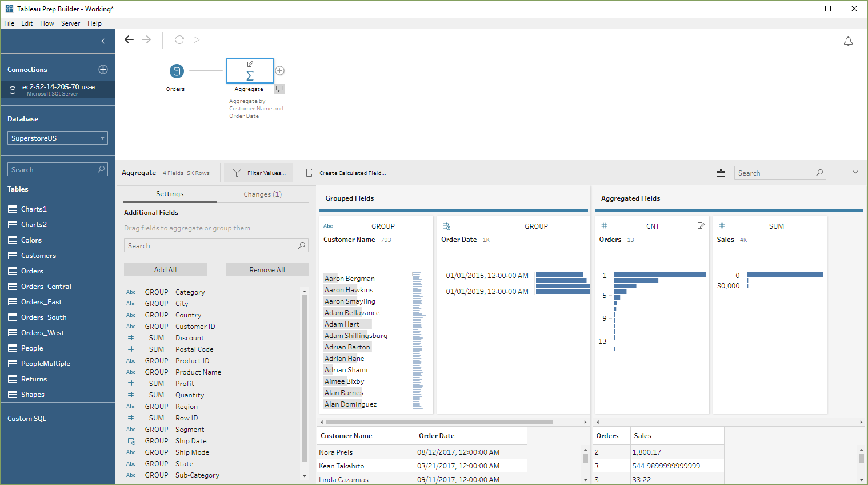Click the filter funnel icon
Image resolution: width=868 pixels, height=485 pixels.
[x=237, y=173]
